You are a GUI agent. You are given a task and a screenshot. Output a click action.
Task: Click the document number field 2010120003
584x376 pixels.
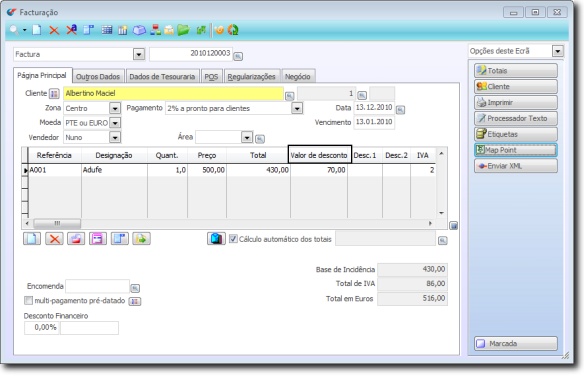click(x=191, y=54)
